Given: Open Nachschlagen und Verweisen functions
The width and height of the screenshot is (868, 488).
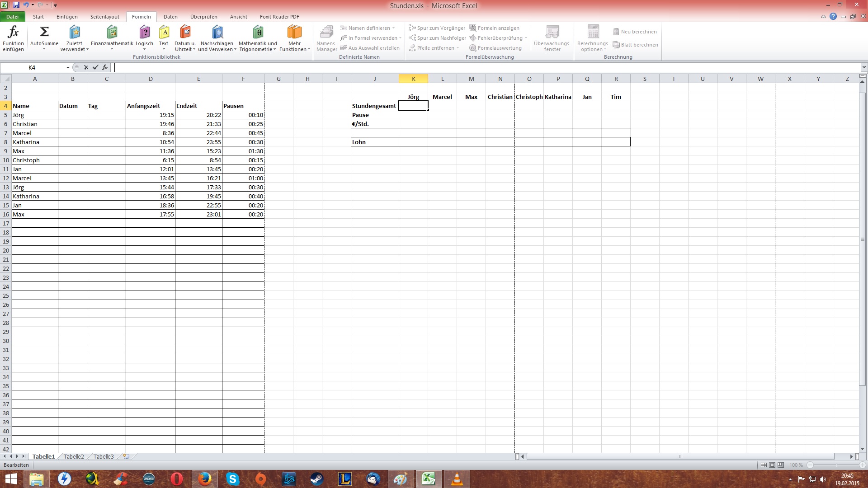Looking at the screenshot, I should click(217, 33).
